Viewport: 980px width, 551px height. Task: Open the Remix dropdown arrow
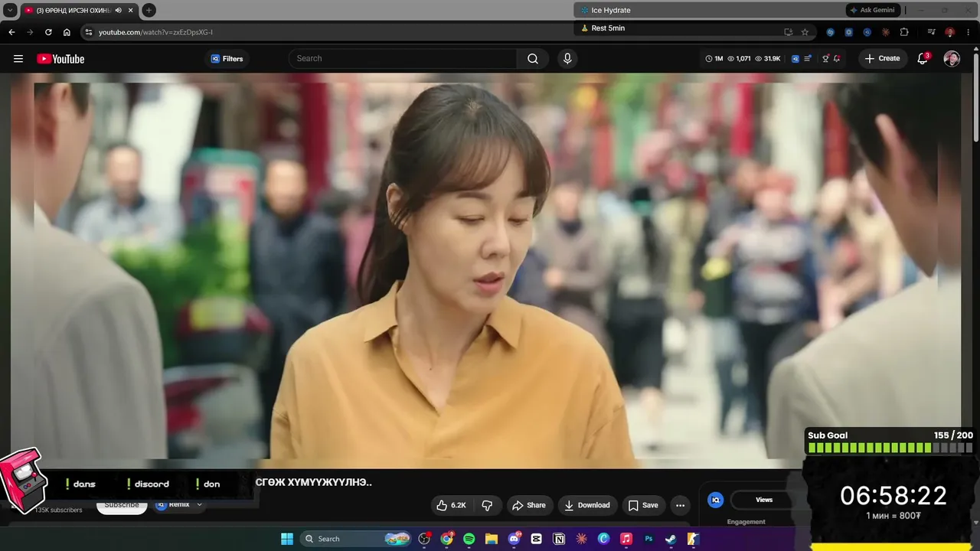tap(199, 505)
